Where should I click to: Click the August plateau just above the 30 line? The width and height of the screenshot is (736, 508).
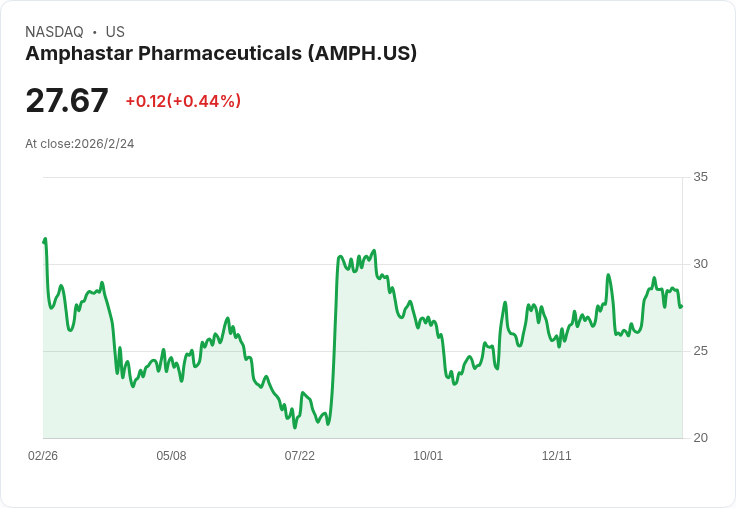(x=357, y=262)
